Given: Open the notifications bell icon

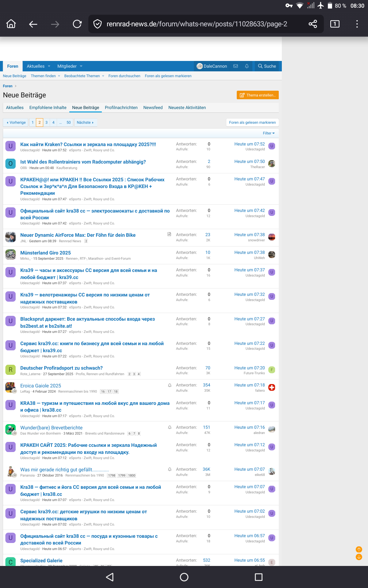Looking at the screenshot, I should (247, 66).
